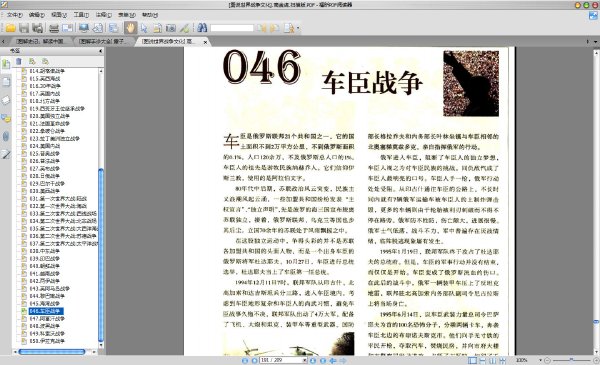
Task: Open the 文件 menu
Action: [x=14, y=15]
